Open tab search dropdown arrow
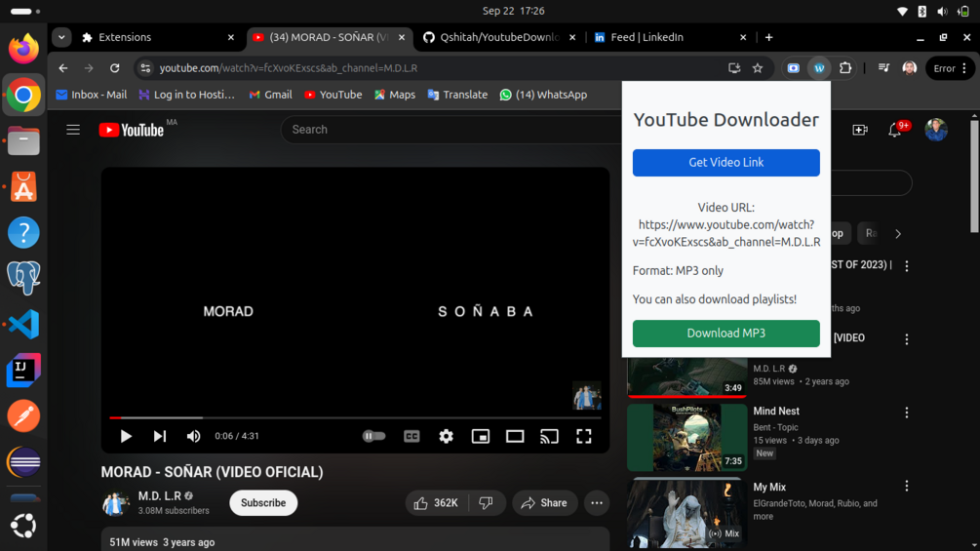Screen dimensions: 980x551 coord(61,37)
